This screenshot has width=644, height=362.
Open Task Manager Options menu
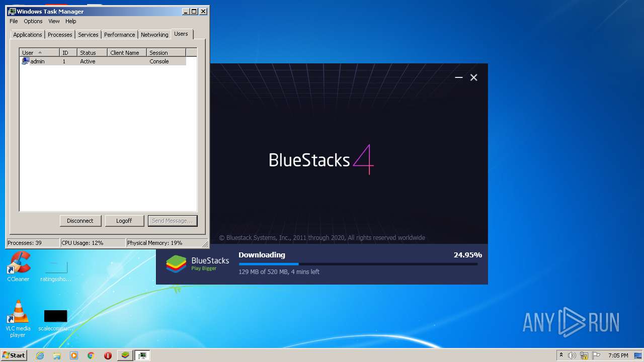[33, 21]
